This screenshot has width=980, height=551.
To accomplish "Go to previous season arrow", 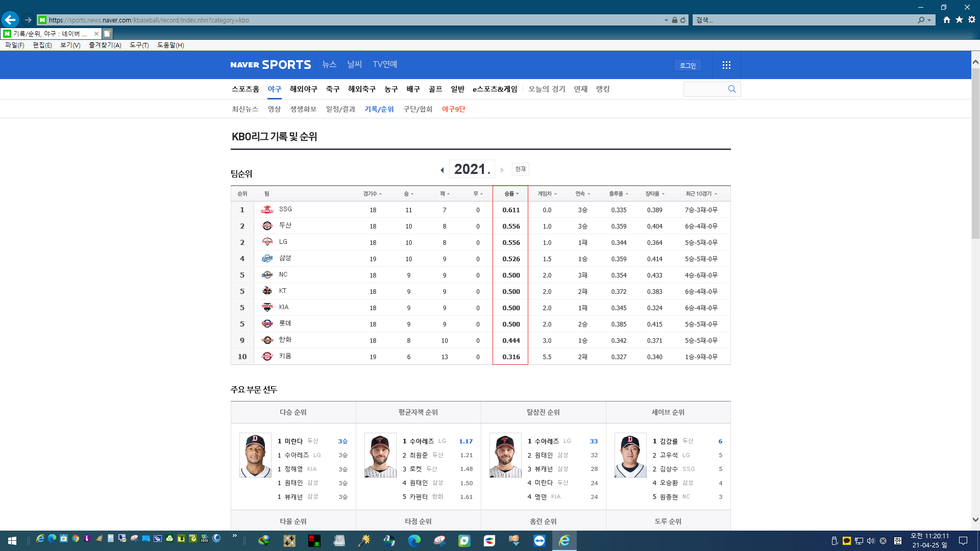I will pyautogui.click(x=442, y=170).
